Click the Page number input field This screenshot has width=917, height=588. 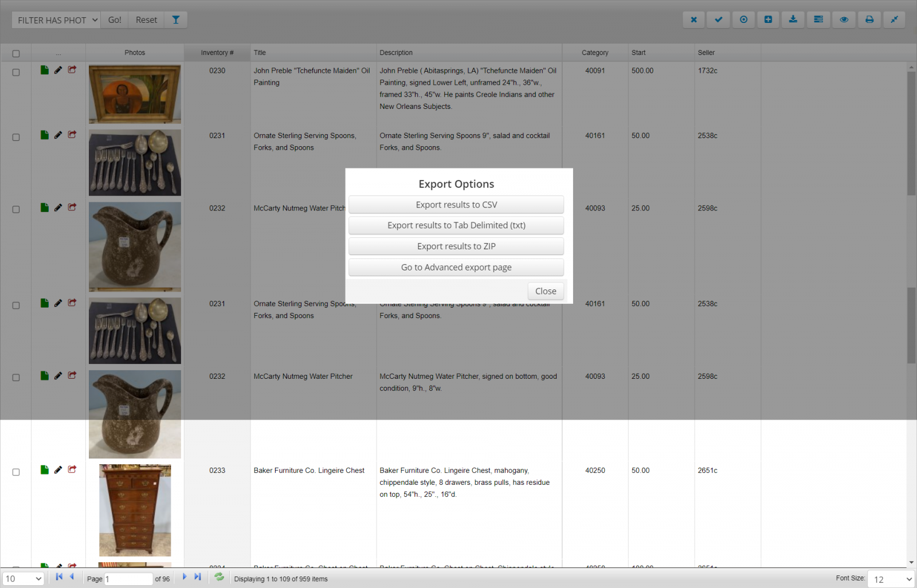pyautogui.click(x=128, y=579)
